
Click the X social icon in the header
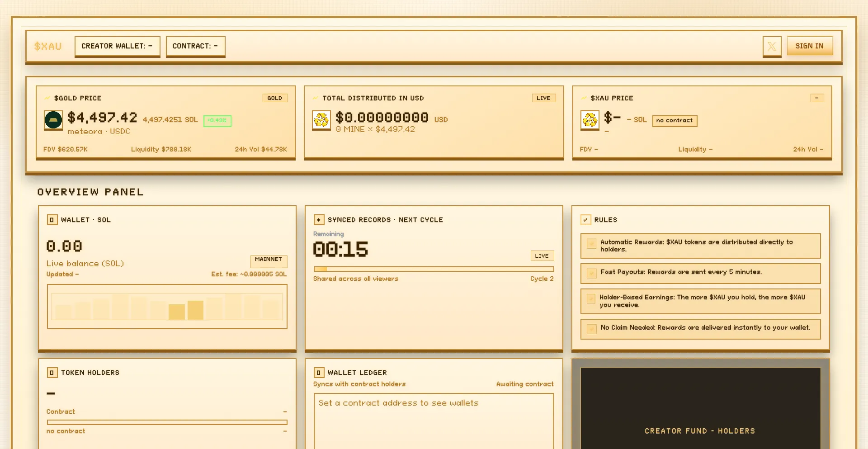pos(772,47)
